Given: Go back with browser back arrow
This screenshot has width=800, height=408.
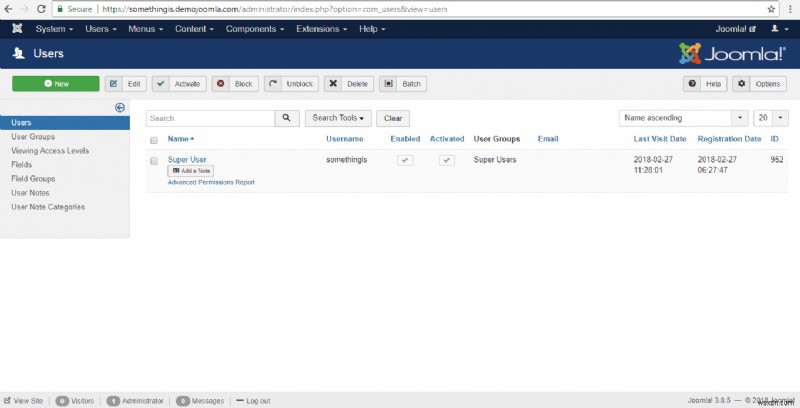Looking at the screenshot, I should coord(9,9).
